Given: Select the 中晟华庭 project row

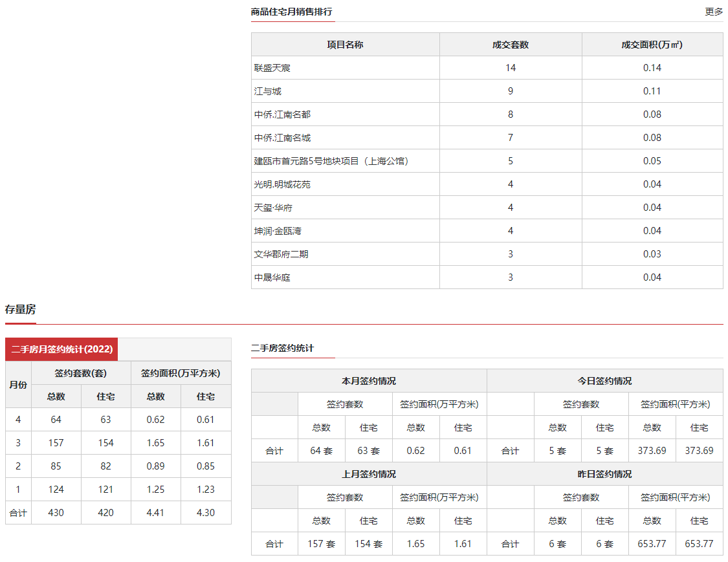Looking at the screenshot, I should pyautogui.click(x=272, y=277).
